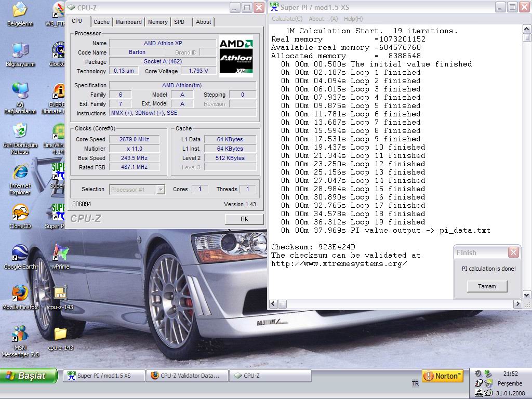The width and height of the screenshot is (532, 399).
Task: Click the TR language indicator in taskbar
Action: click(x=415, y=383)
